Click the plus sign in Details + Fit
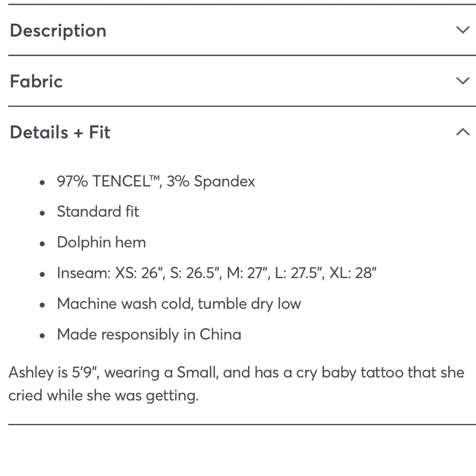This screenshot has height=476, width=476. (79, 133)
